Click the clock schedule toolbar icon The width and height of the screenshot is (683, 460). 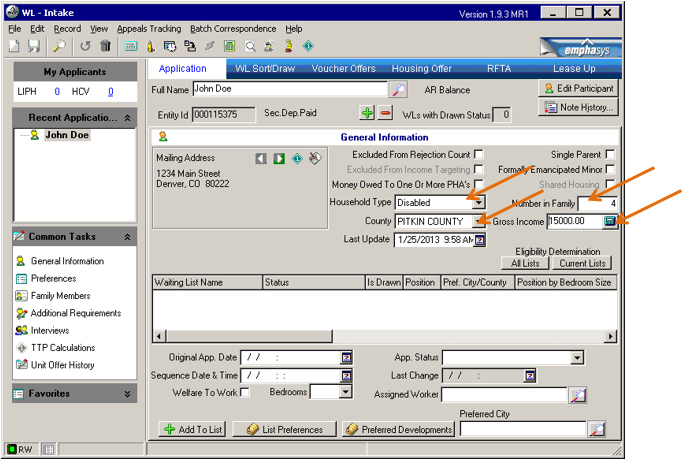point(170,46)
